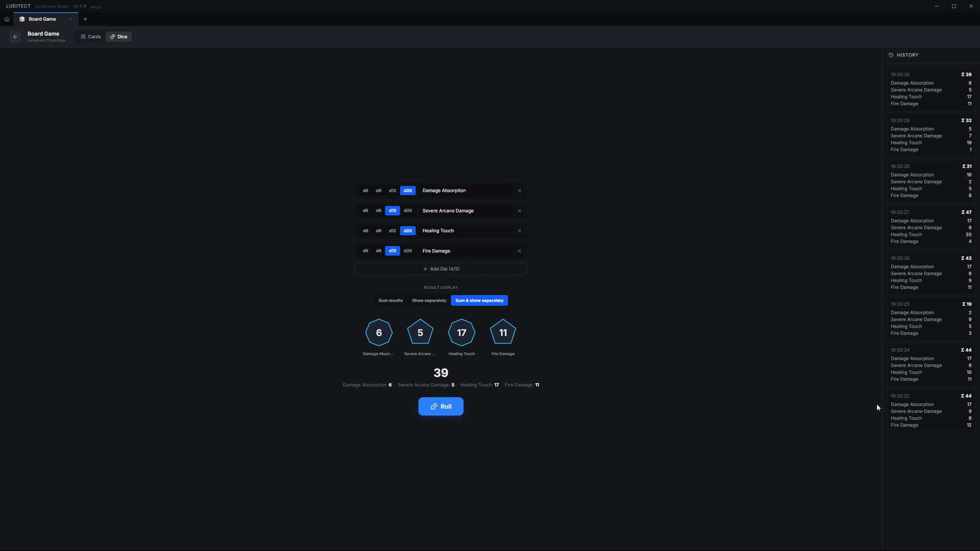Click the Healing Touch result die showing 17
Viewport: 980px width, 551px height.
(461, 333)
